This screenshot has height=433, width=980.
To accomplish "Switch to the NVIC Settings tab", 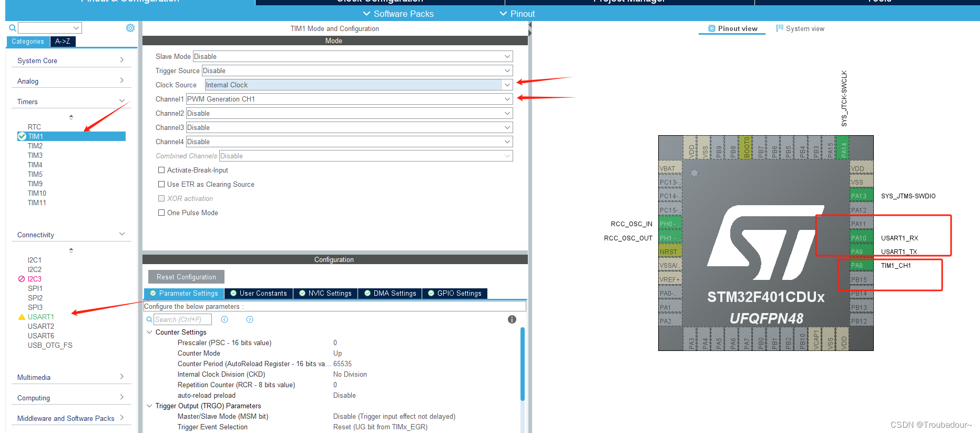I will pyautogui.click(x=325, y=293).
